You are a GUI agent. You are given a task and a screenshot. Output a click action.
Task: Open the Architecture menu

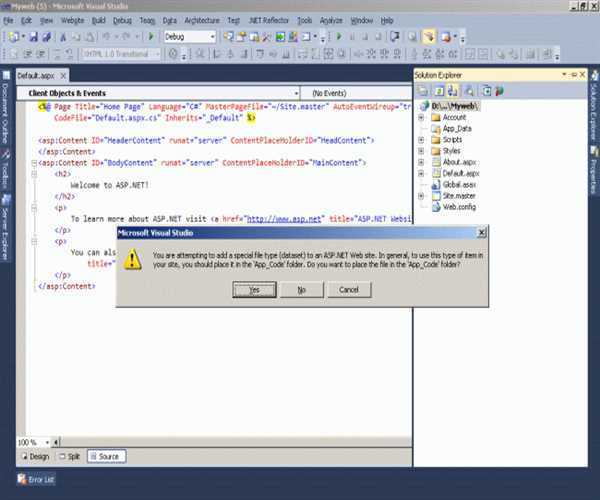tap(202, 20)
